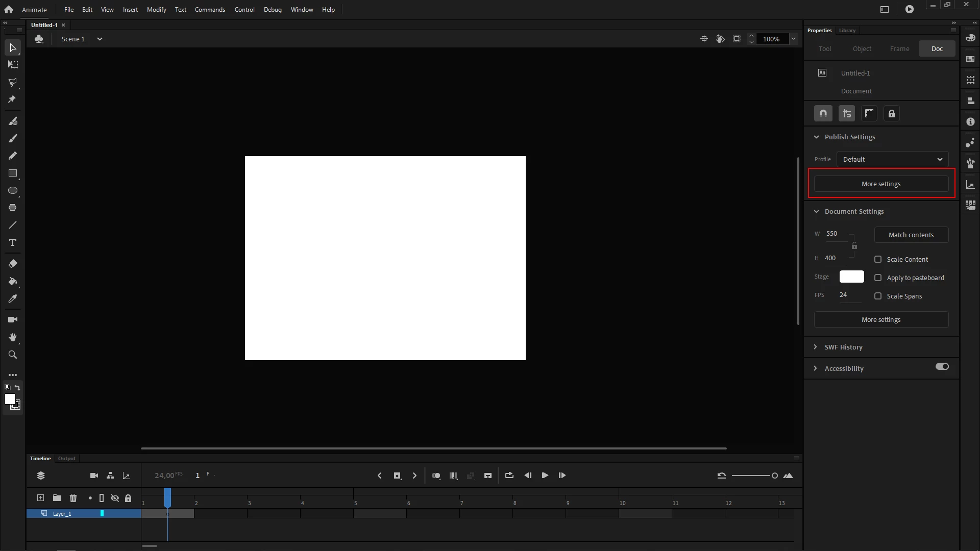Click the white Stage color swatch

point(851,277)
